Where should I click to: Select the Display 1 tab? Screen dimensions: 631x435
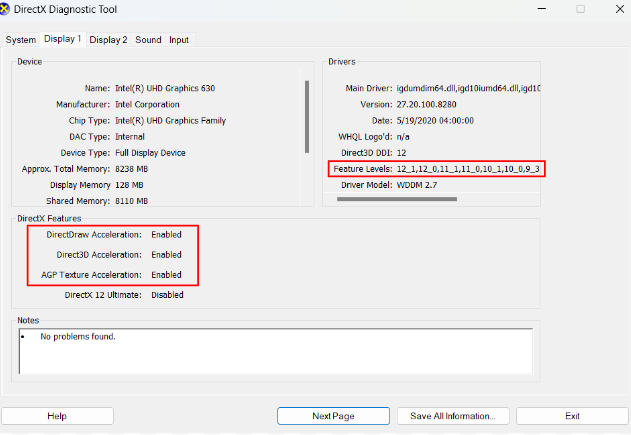coord(62,39)
